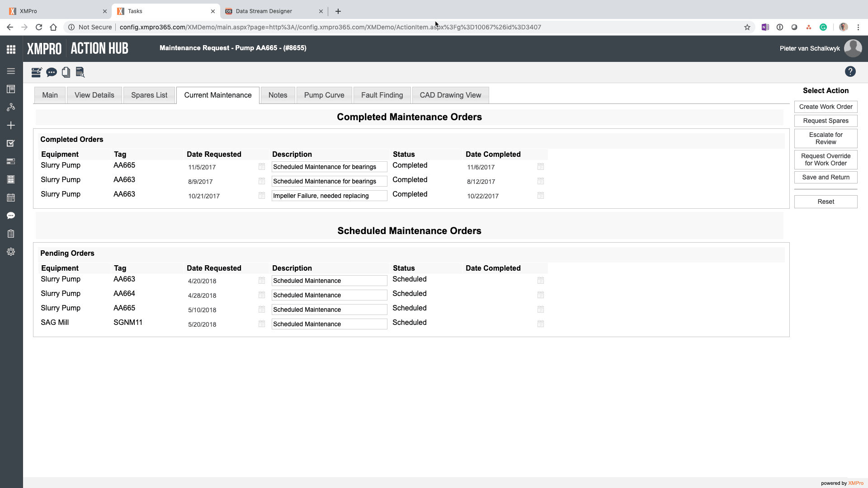Open documents using the copies toolbar icon
This screenshot has height=488, width=868.
pyautogui.click(x=66, y=72)
